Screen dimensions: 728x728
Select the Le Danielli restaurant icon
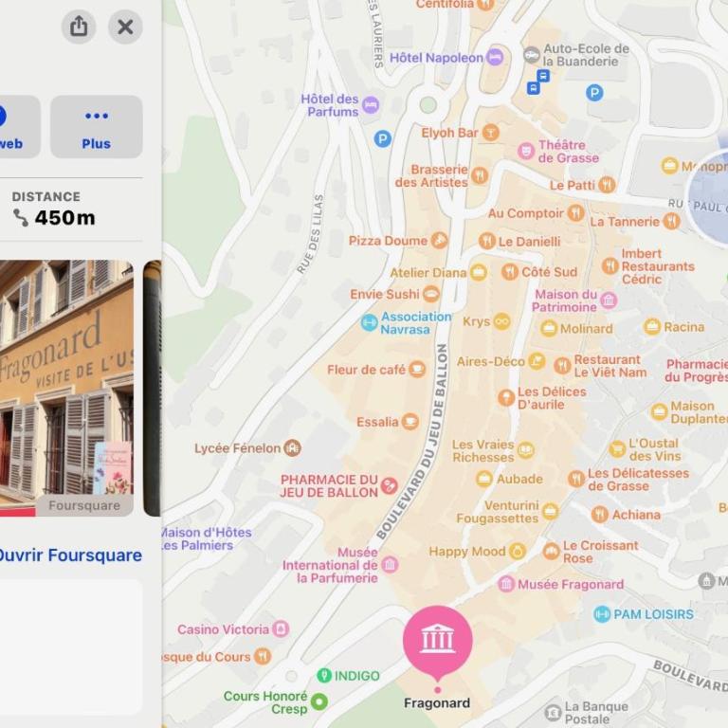(487, 241)
